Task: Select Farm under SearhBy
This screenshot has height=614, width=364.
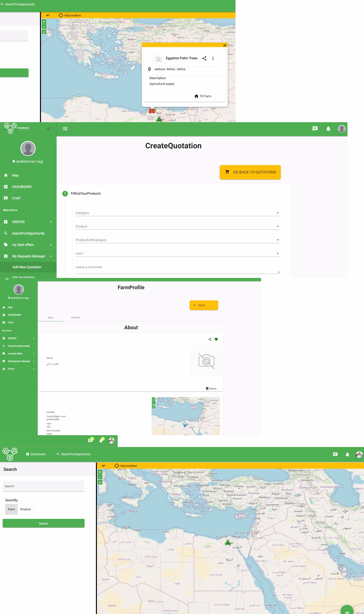Action: [11, 509]
